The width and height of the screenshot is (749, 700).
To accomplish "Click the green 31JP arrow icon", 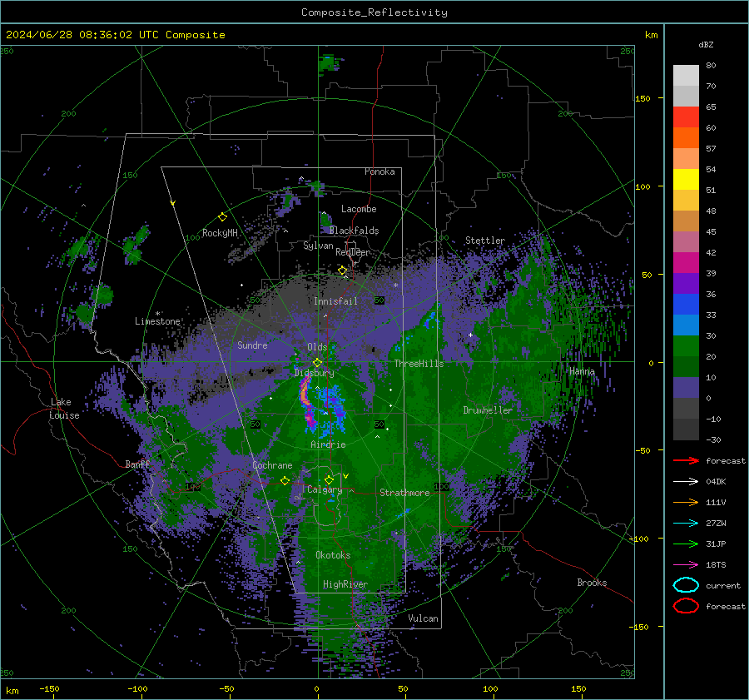I will 686,544.
